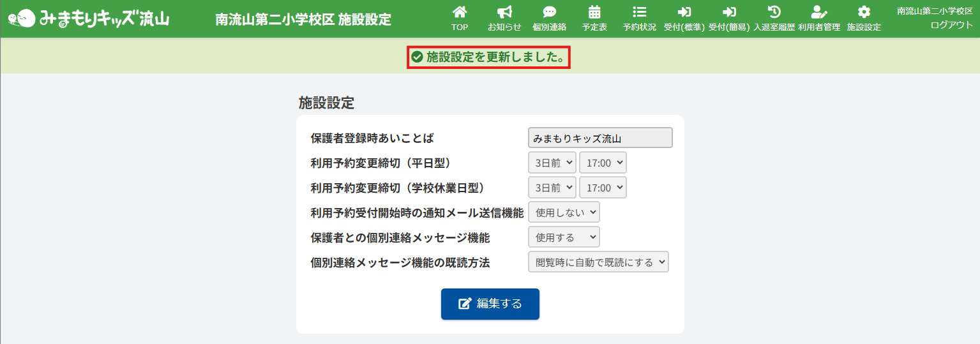Expand 平日型 deadline time dropdown
Screen dimensions: 980x344
[x=603, y=163]
